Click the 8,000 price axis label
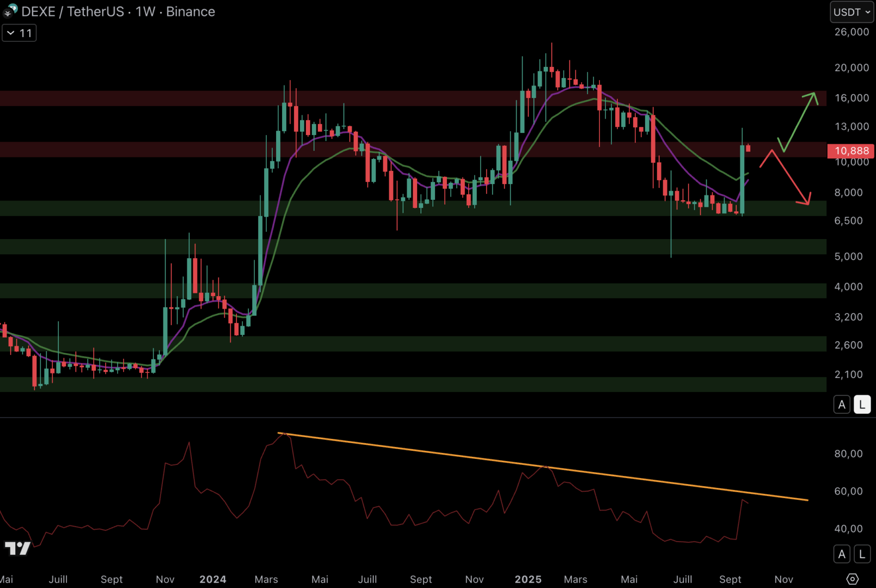This screenshot has width=876, height=588. [x=848, y=192]
